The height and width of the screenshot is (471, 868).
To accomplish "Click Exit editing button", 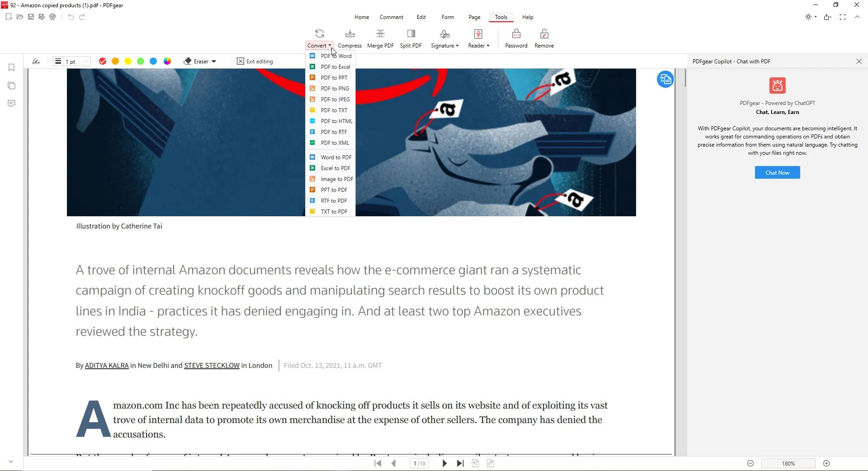I will click(255, 62).
